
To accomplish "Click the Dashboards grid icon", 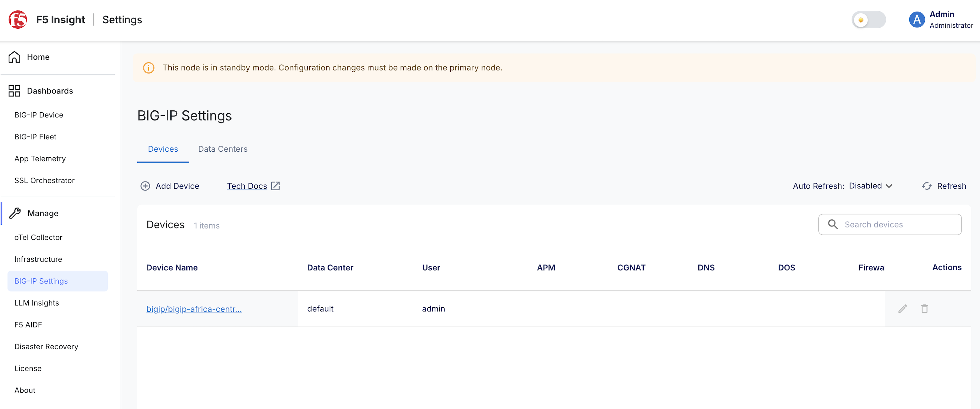I will pyautogui.click(x=14, y=91).
